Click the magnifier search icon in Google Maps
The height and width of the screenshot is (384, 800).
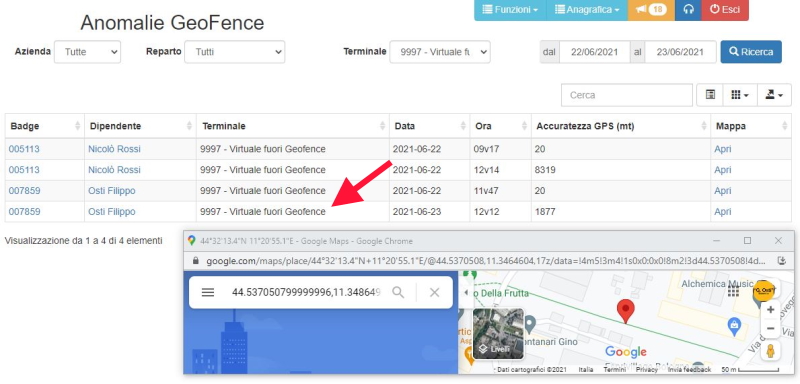(x=398, y=292)
